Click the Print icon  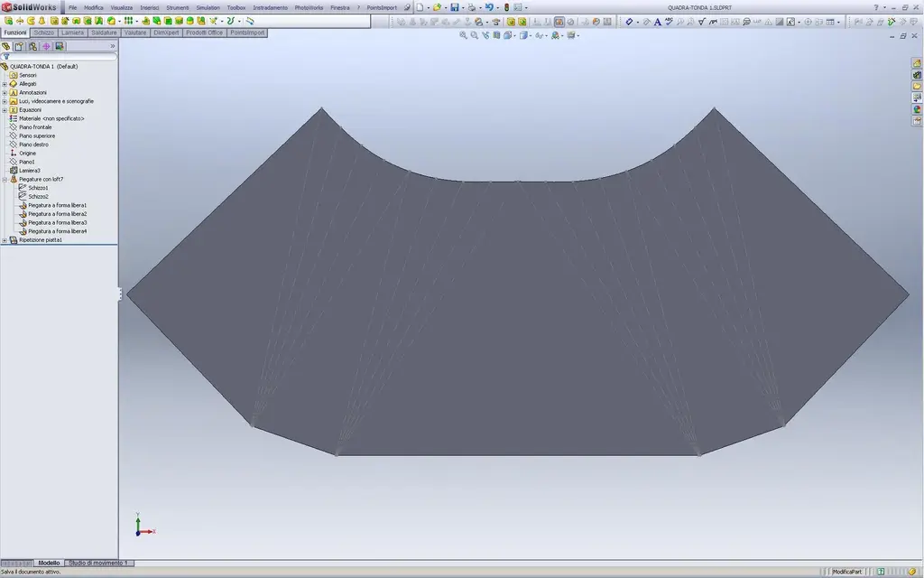click(471, 7)
